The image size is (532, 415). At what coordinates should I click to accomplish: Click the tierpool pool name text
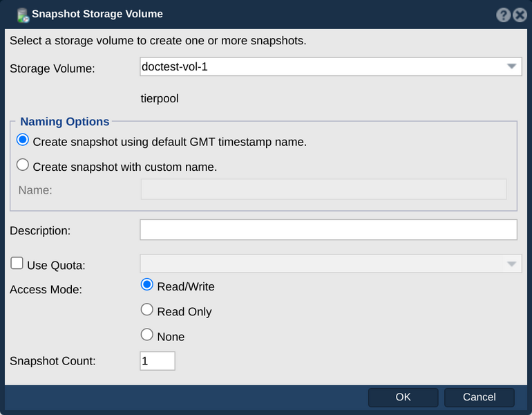(160, 98)
